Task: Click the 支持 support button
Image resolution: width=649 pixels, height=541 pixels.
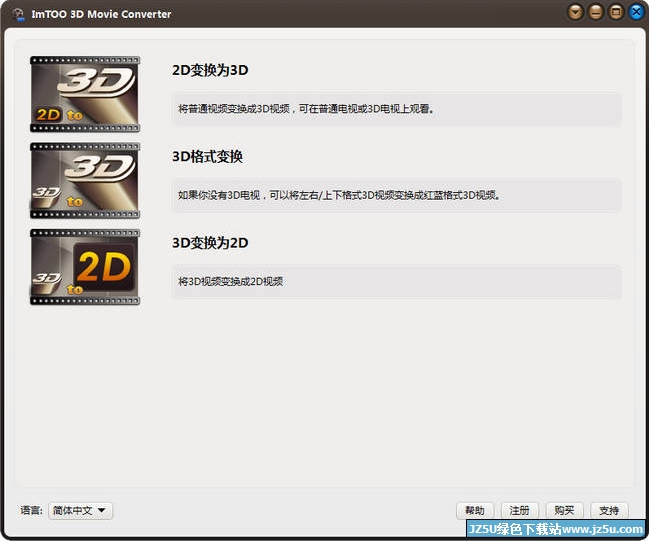Action: 609,510
